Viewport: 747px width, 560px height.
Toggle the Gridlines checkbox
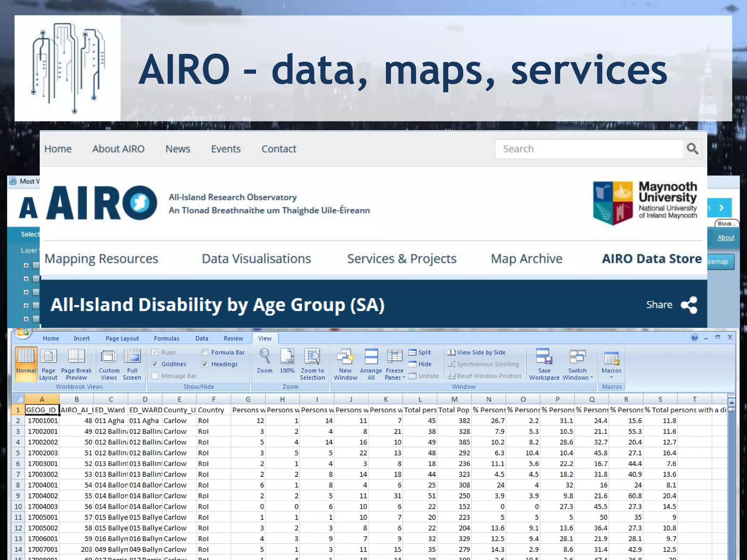point(155,364)
